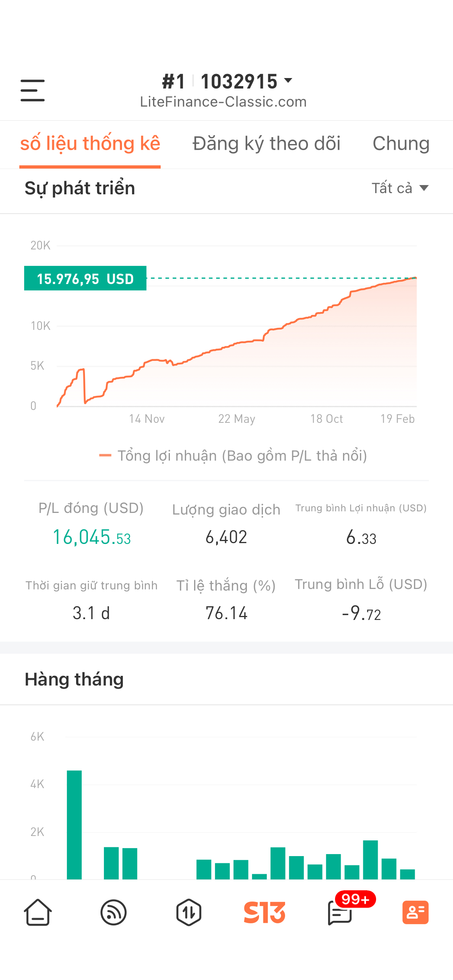Image resolution: width=453 pixels, height=980 pixels.
Task: Open the hamburger menu
Action: click(33, 90)
